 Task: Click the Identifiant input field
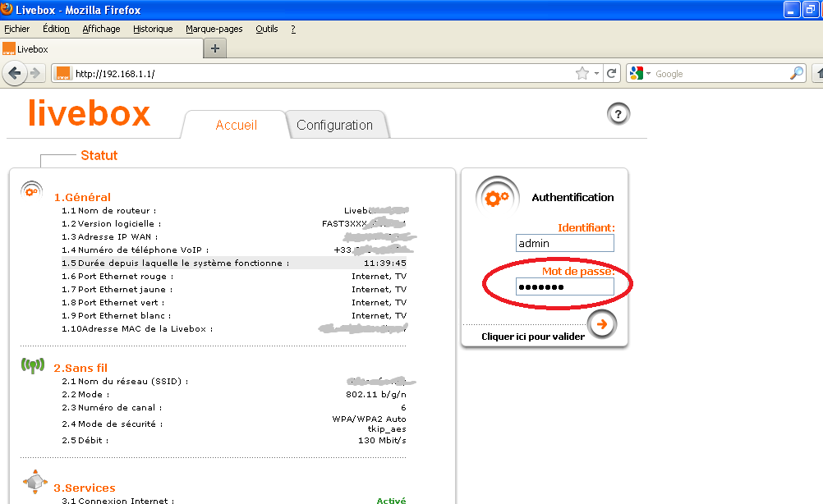(x=565, y=243)
